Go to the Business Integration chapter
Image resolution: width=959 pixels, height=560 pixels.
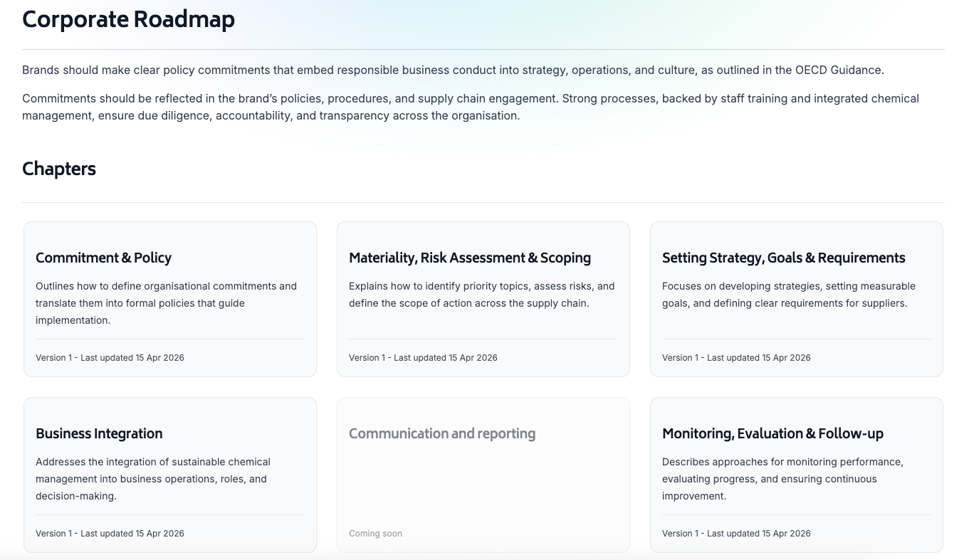click(99, 433)
